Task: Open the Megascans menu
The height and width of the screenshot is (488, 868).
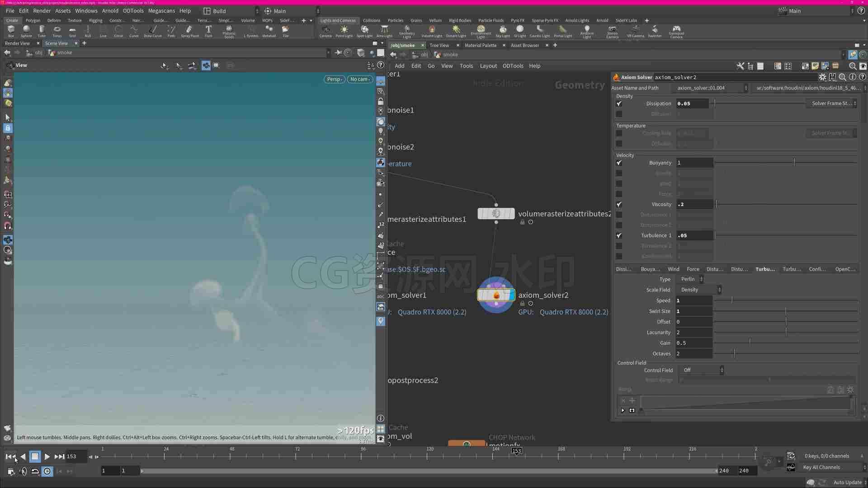Action: (161, 11)
